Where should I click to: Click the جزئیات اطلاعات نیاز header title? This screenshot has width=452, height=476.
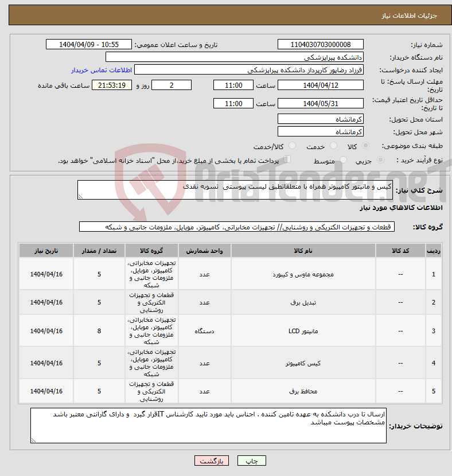tap(409, 15)
